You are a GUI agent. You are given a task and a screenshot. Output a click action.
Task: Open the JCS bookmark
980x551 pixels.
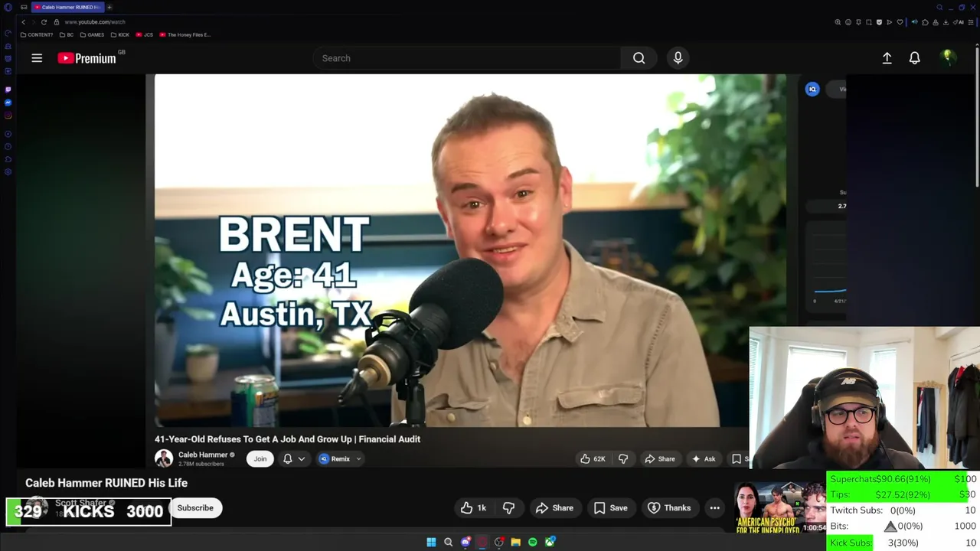[145, 34]
